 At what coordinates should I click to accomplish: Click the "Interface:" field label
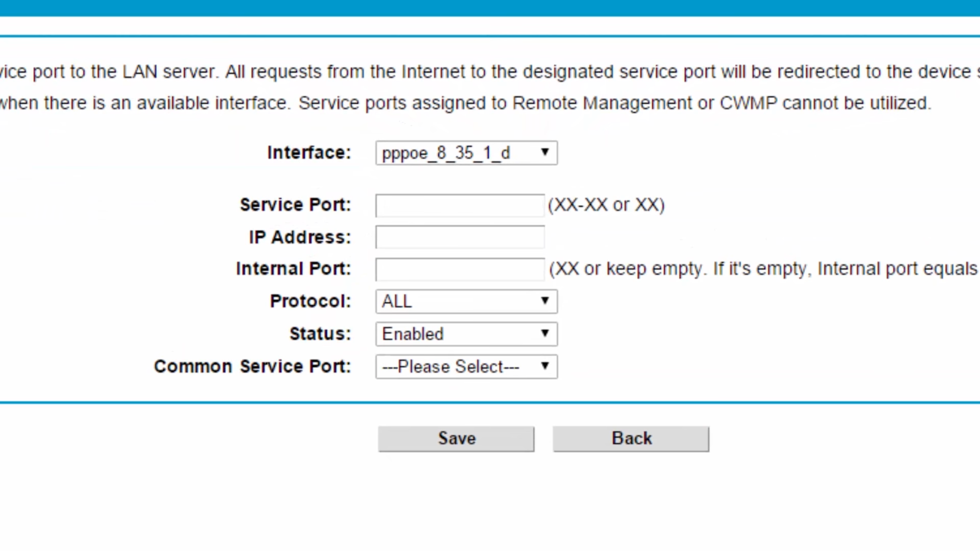pos(309,152)
